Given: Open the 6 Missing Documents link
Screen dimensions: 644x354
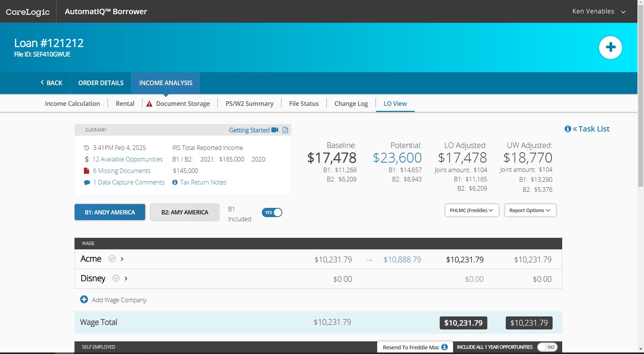Looking at the screenshot, I should pos(121,171).
